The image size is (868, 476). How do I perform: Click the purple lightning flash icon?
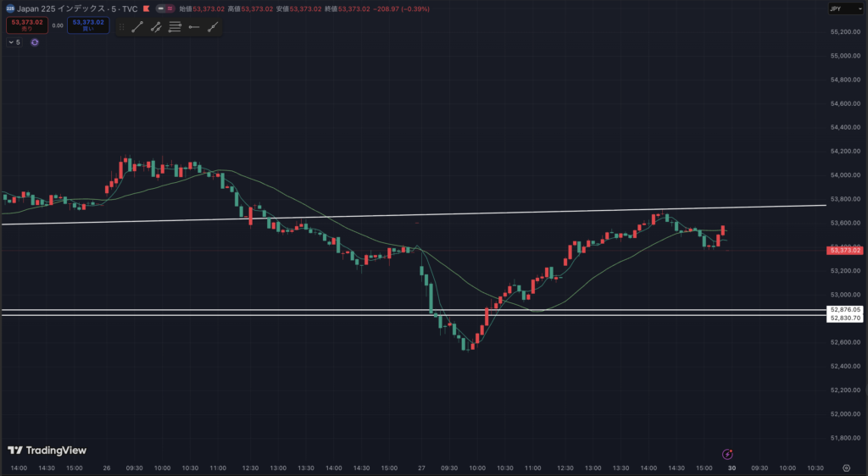click(726, 454)
